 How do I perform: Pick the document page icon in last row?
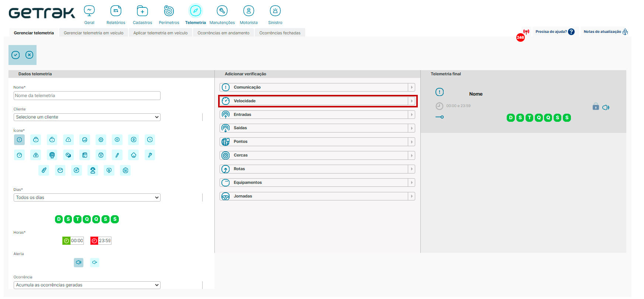[x=76, y=170]
